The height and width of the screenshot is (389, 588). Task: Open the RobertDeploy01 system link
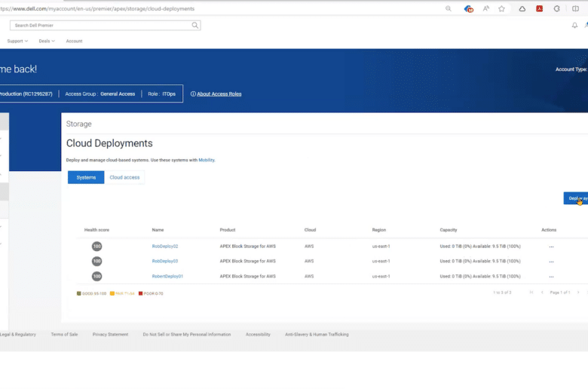tap(167, 276)
